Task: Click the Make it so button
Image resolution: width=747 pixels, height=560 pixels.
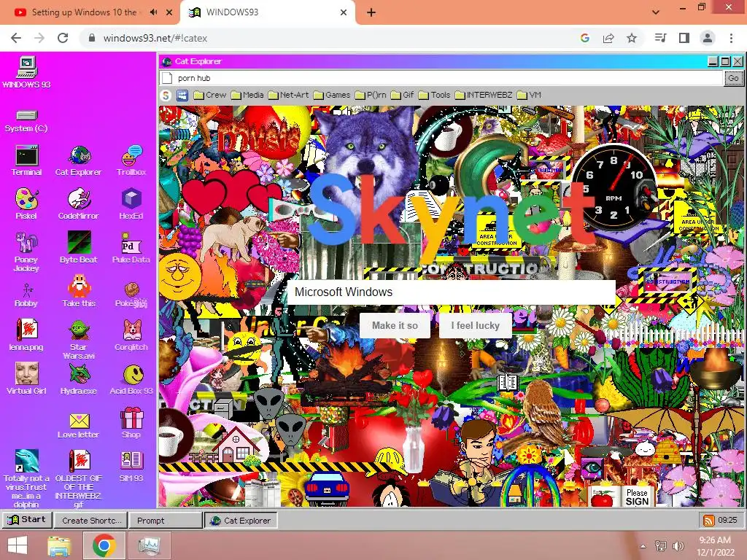Action: [x=395, y=325]
